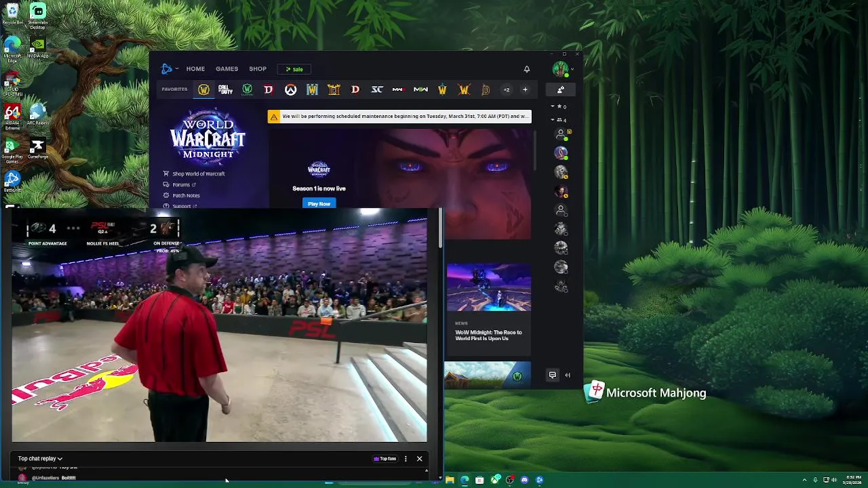Select the Diablo II gold icon
The image size is (868, 488).
(x=334, y=89)
